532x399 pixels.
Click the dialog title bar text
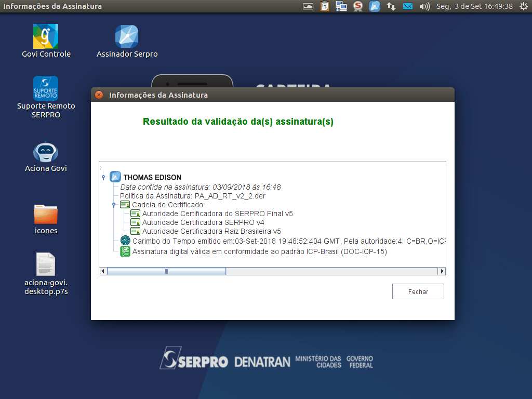(158, 95)
